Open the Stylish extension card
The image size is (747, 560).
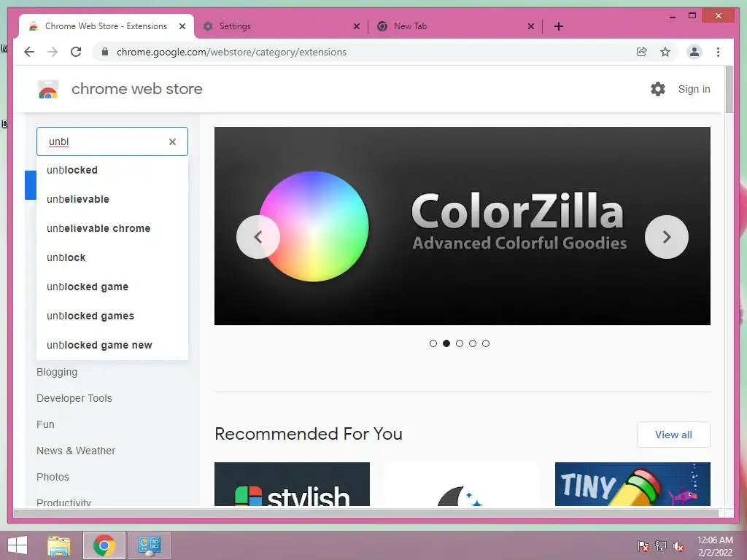292,484
